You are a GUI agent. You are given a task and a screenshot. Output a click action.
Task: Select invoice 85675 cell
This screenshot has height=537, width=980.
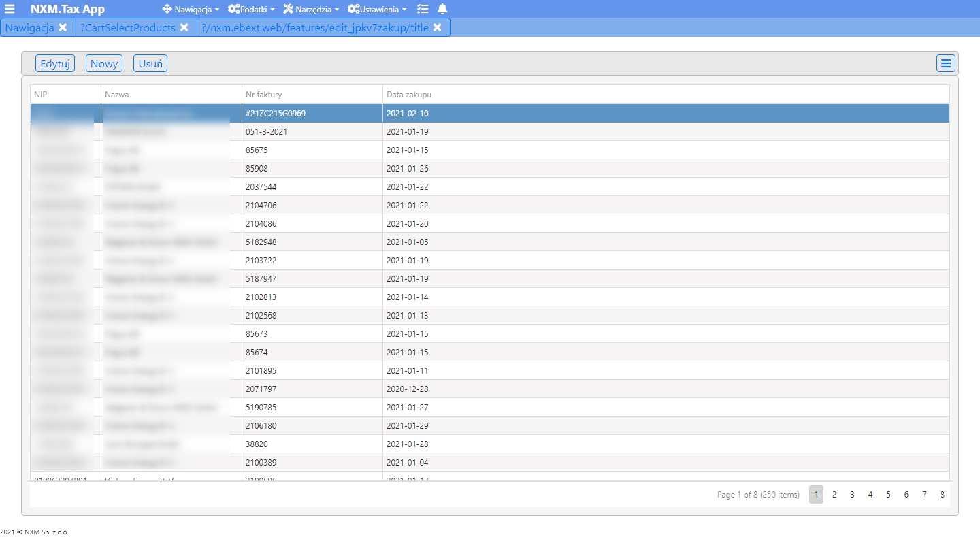(312, 150)
